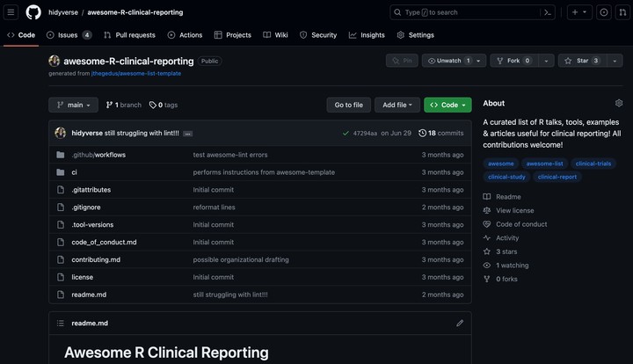Open contributing.md file
Viewport: 633px width, 364px height.
[x=96, y=260]
